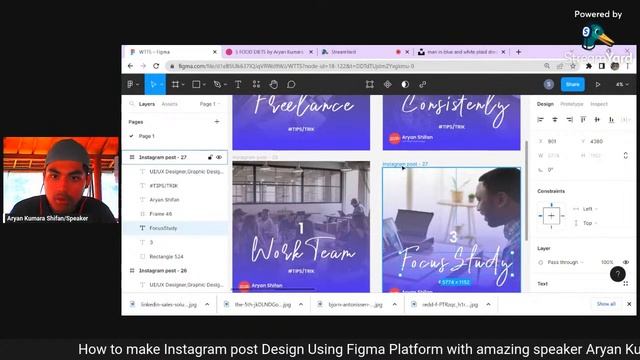Click the Create link icon in toolbar
The image size is (640, 360).
click(x=423, y=84)
